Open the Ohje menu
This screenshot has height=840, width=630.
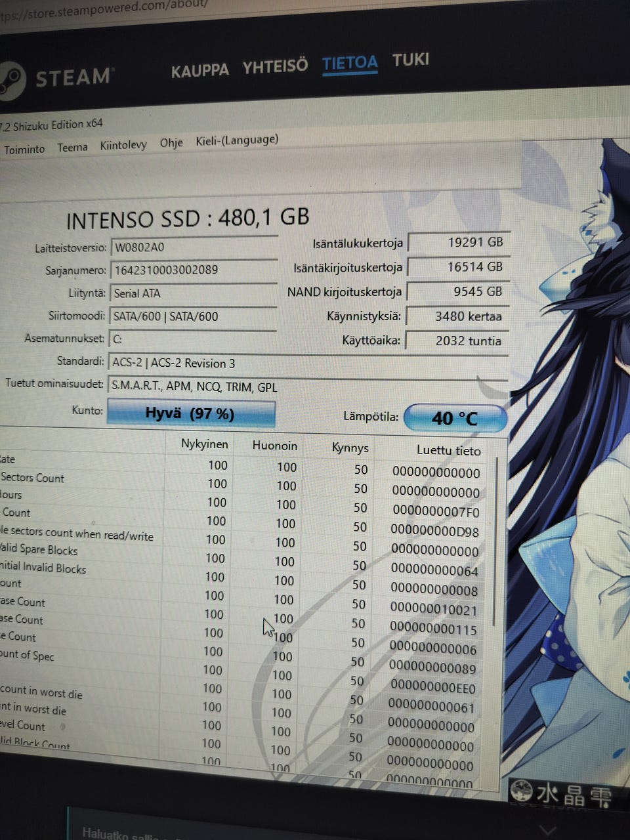(171, 142)
